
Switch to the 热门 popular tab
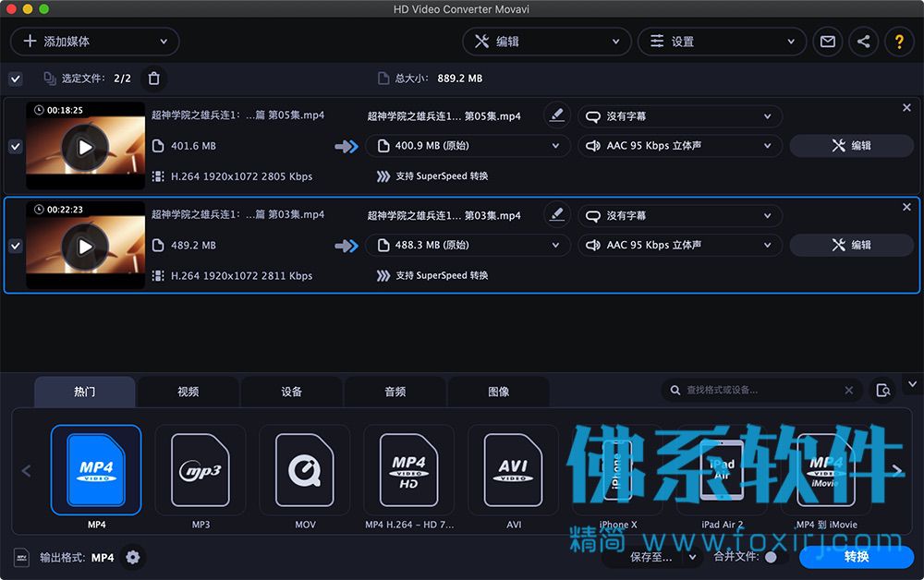pos(85,393)
